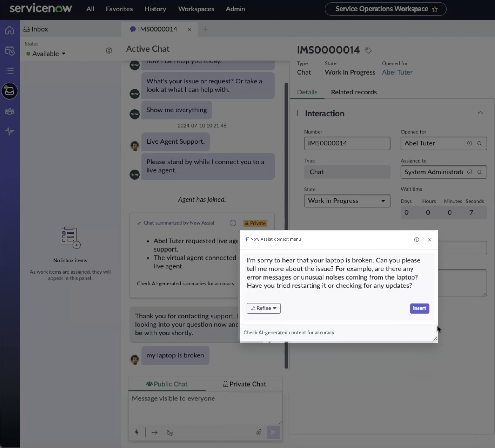The image size is (495, 448).
Task: Open the Admin menu
Action: point(235,9)
